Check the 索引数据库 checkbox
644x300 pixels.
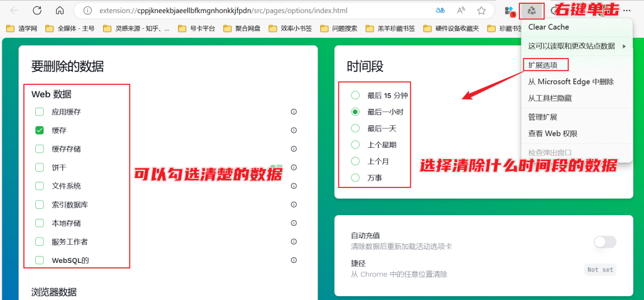(x=40, y=204)
